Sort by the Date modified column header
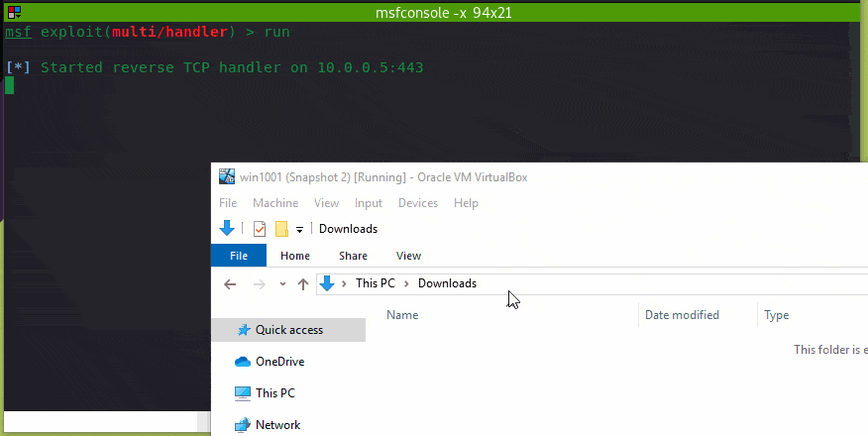The height and width of the screenshot is (436, 868). coord(682,315)
